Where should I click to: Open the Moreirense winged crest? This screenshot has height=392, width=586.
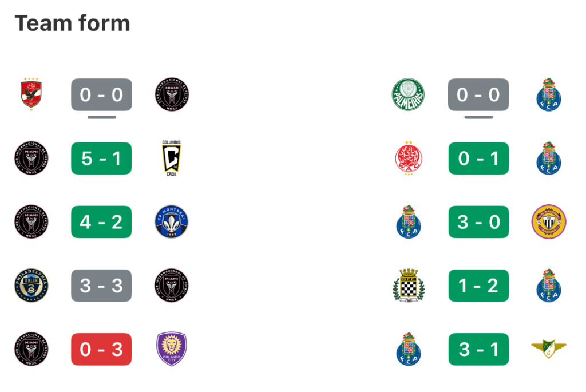pos(549,349)
